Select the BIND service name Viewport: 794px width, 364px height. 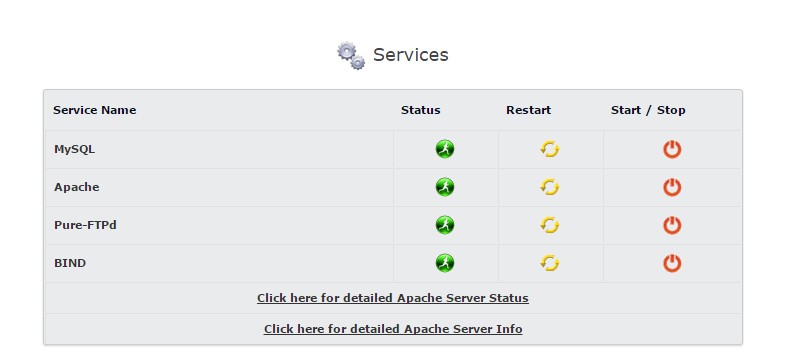click(70, 263)
